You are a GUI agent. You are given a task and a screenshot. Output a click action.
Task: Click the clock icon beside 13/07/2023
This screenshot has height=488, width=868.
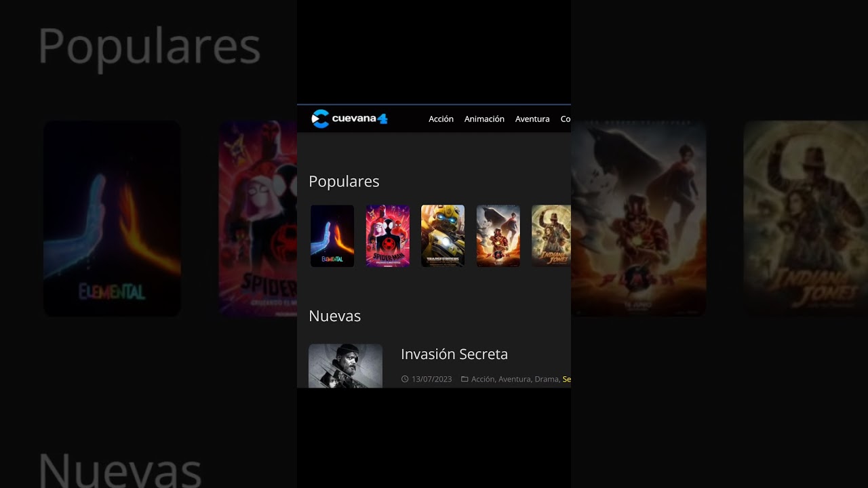405,379
